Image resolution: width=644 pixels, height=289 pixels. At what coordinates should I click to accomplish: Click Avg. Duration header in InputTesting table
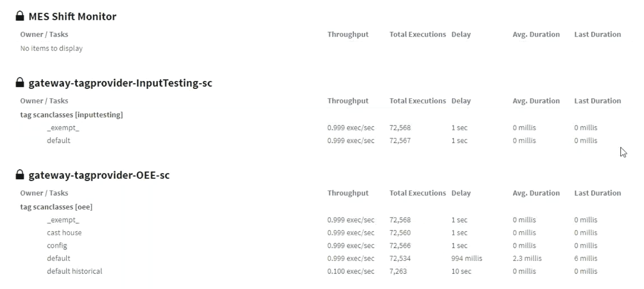tap(536, 101)
